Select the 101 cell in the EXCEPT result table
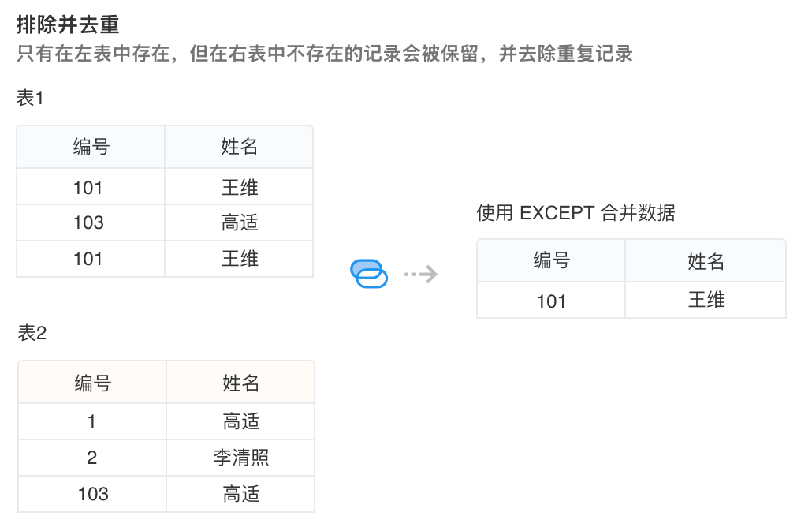 pyautogui.click(x=551, y=301)
